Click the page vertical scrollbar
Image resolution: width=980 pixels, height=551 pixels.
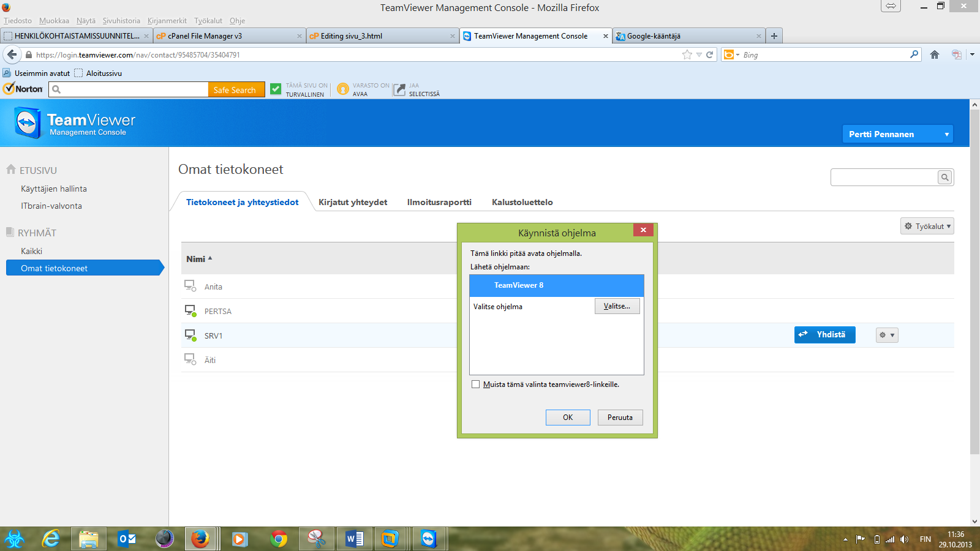click(974, 282)
